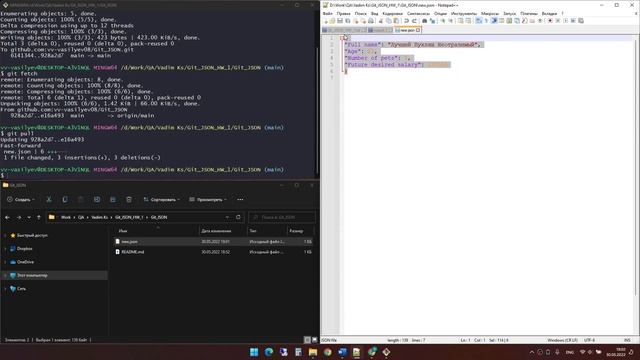This screenshot has width=640, height=360.
Task: Open recent locations dropdown in File Explorer
Action: (29, 218)
